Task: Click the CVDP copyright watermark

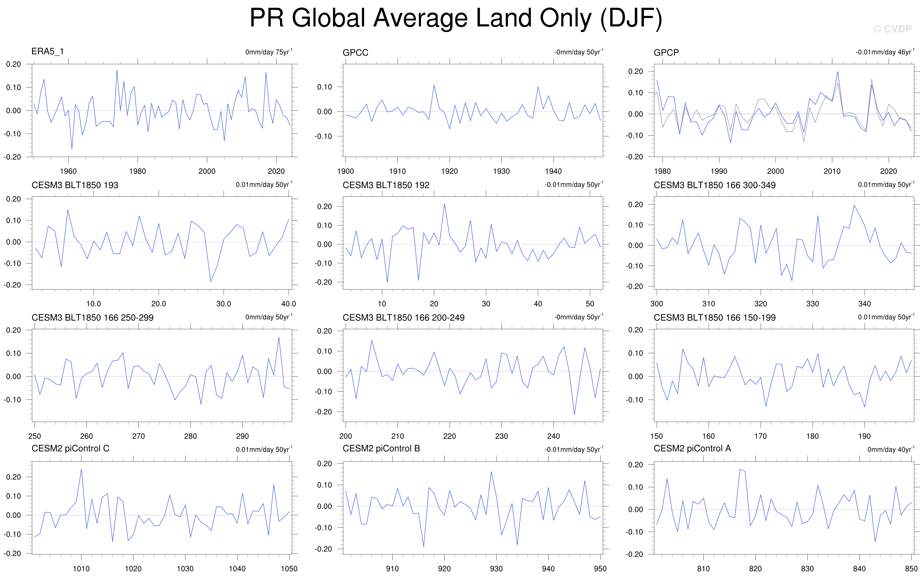Action: [892, 29]
